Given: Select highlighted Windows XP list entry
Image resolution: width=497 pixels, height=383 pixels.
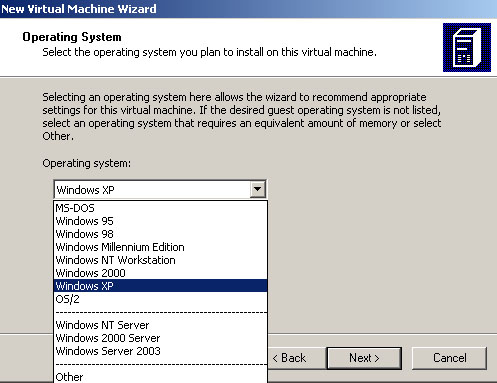Looking at the screenshot, I should click(160, 286).
